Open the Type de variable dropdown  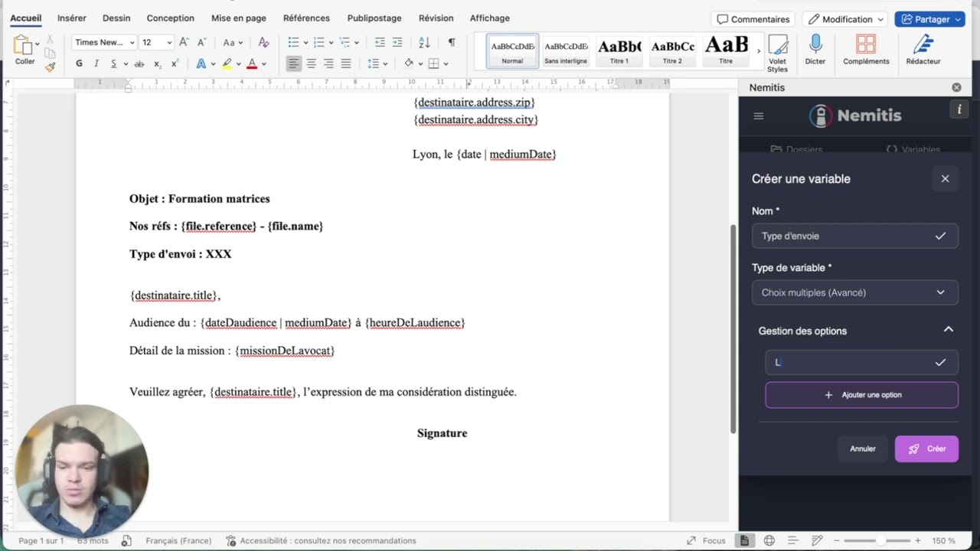click(854, 292)
